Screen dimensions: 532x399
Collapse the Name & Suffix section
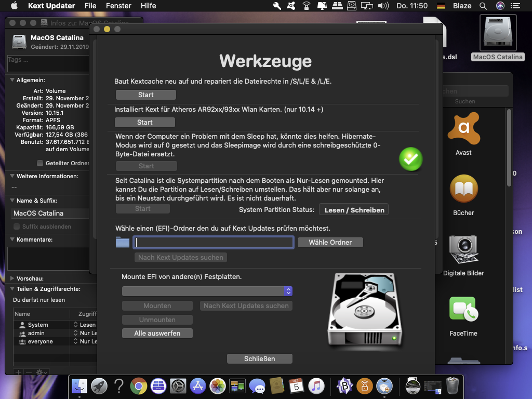12,201
